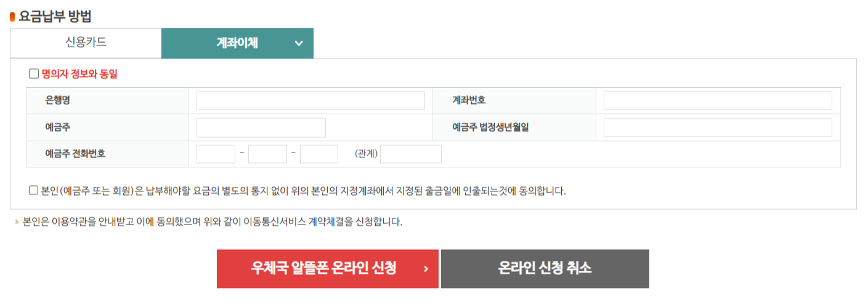Click the 예금주 name input field

coord(261,128)
